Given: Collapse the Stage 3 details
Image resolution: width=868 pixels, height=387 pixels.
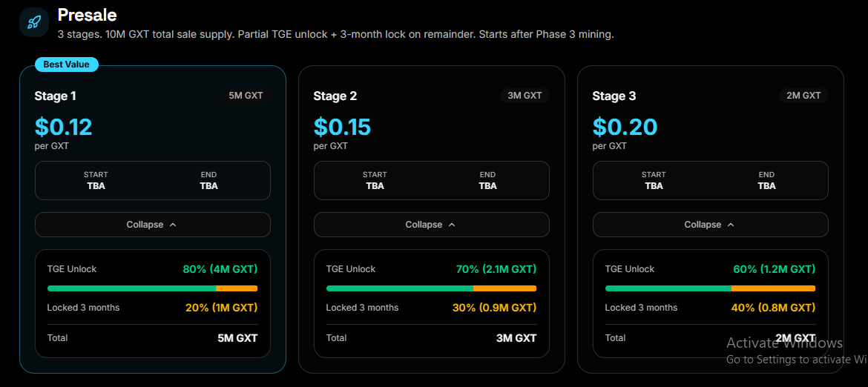Looking at the screenshot, I should click(x=710, y=225).
